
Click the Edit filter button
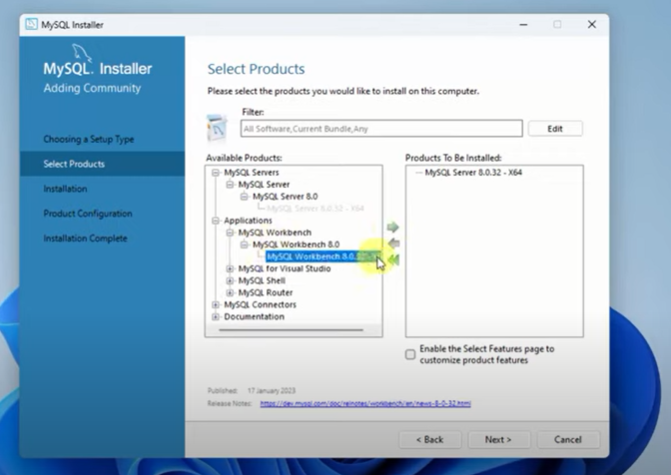[555, 129]
